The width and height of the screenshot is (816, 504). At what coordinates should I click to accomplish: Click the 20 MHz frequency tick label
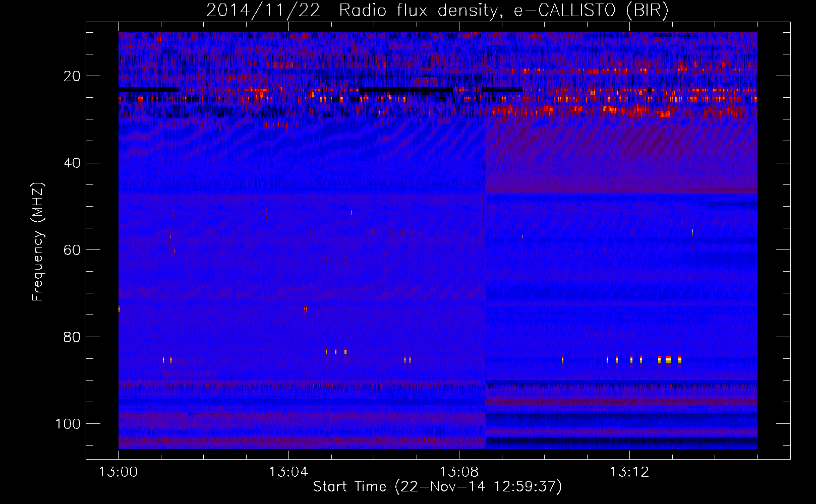coord(73,76)
